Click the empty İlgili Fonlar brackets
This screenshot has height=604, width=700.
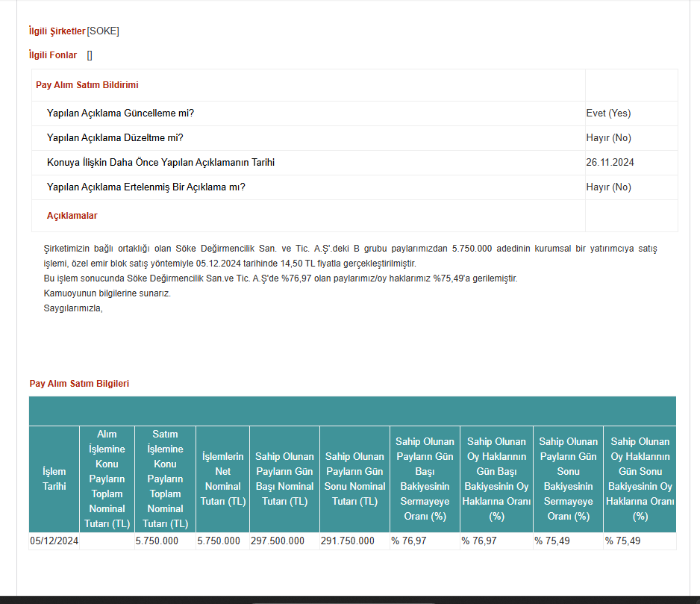coord(90,55)
